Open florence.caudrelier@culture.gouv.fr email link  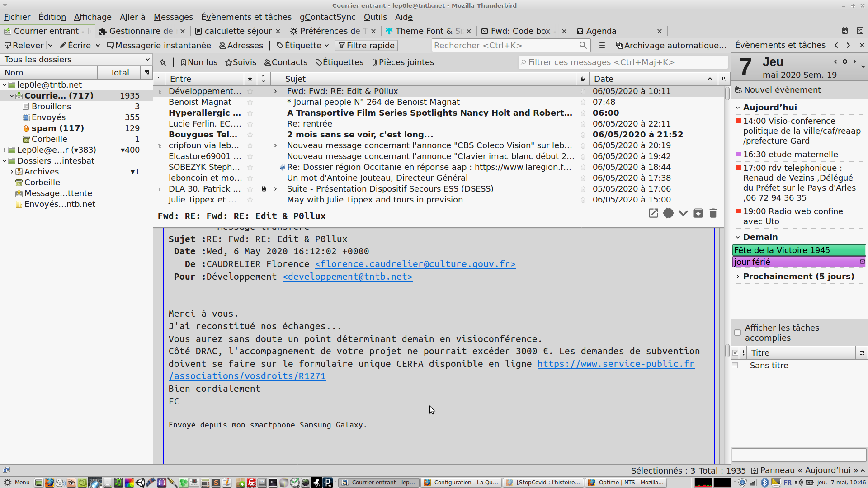pyautogui.click(x=415, y=264)
